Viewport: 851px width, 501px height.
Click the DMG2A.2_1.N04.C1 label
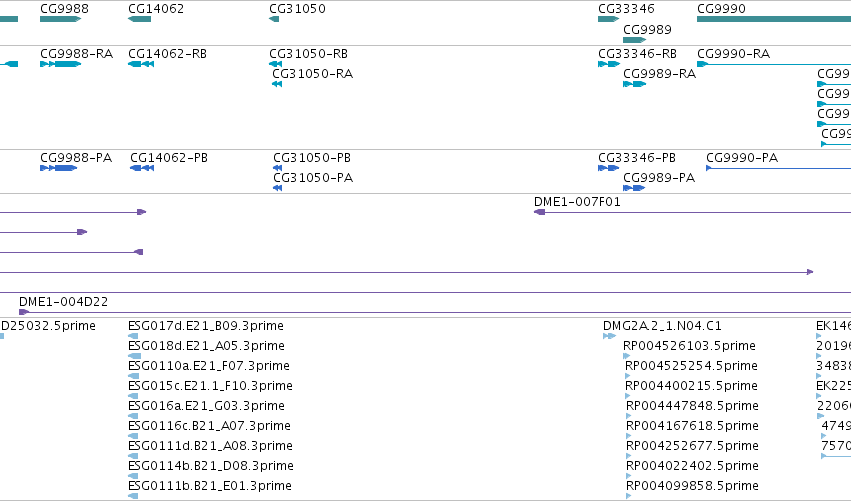click(x=662, y=326)
